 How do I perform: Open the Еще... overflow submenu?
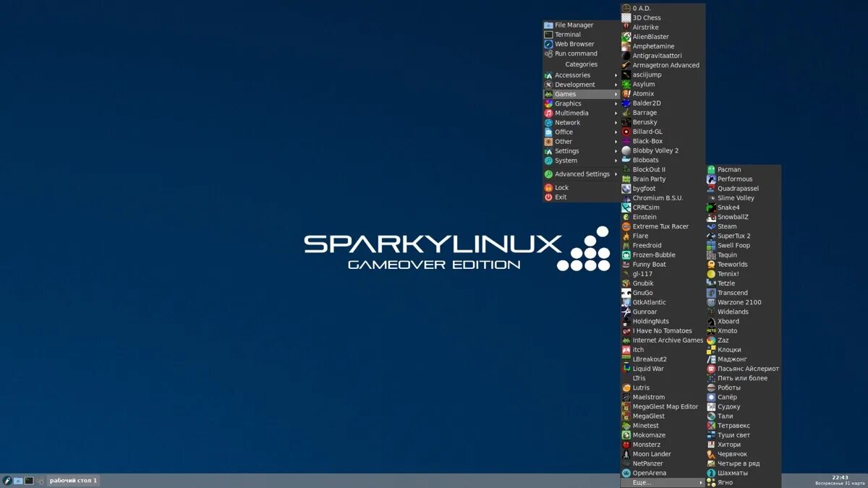[663, 482]
